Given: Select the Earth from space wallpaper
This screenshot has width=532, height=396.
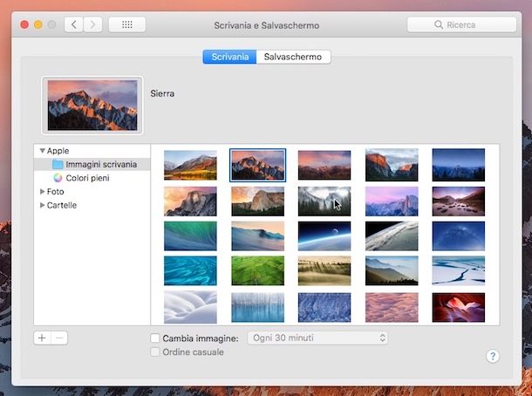Looking at the screenshot, I should [x=324, y=236].
